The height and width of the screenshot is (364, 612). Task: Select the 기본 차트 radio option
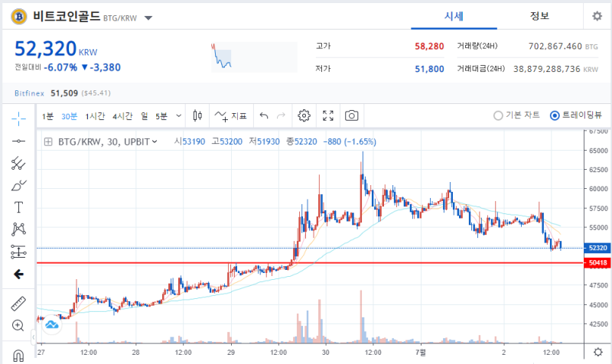click(516, 115)
